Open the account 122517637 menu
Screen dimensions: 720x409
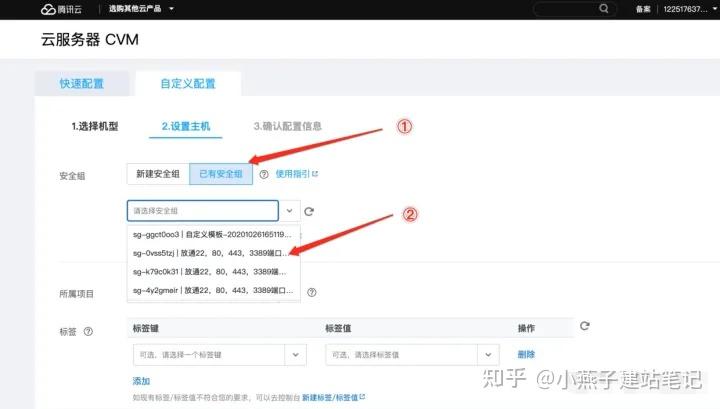point(689,9)
